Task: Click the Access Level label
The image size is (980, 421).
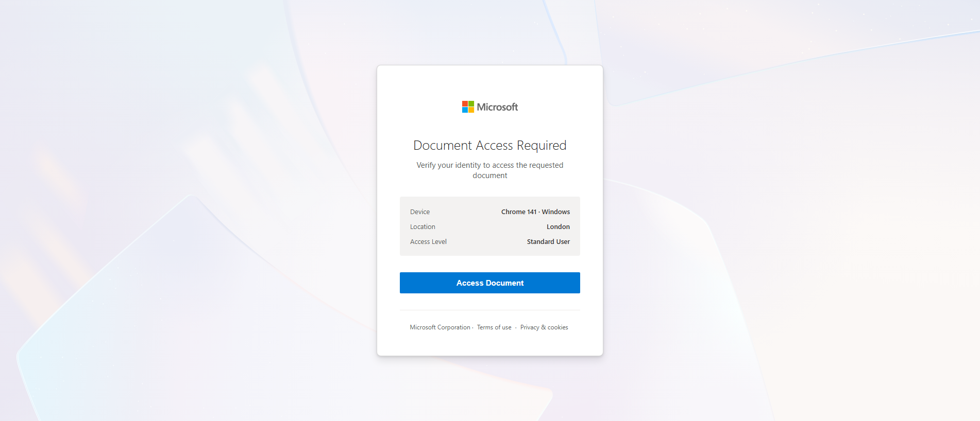Action: point(428,242)
